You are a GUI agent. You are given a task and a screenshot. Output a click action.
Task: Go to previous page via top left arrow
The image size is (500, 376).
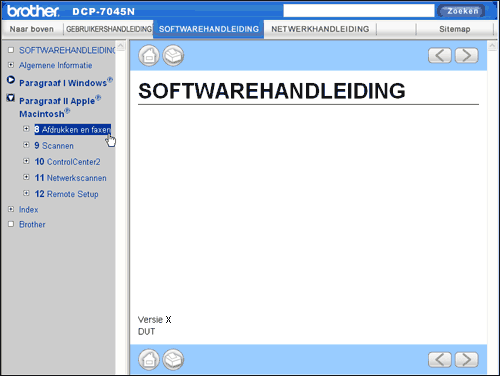440,55
